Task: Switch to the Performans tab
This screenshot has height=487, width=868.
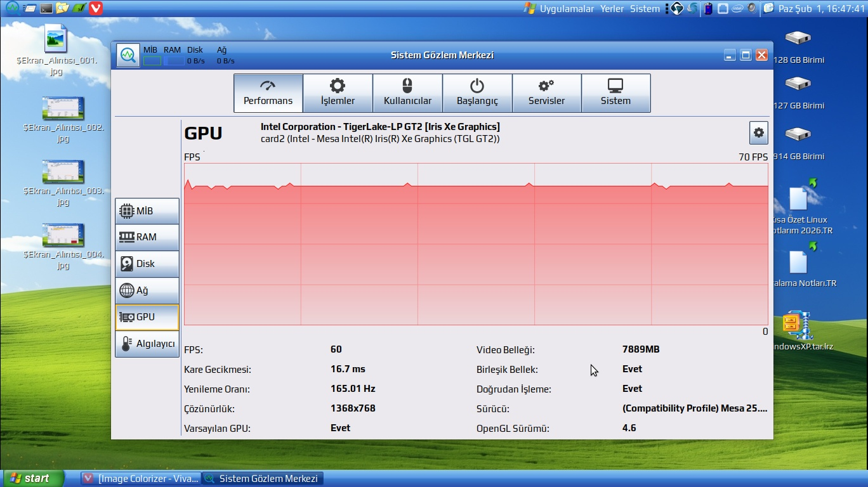Action: (268, 93)
